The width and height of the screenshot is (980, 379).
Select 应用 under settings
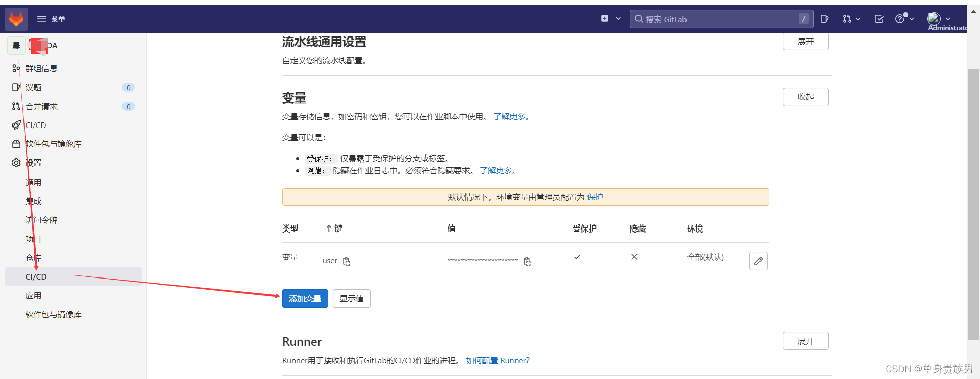pyautogui.click(x=34, y=295)
